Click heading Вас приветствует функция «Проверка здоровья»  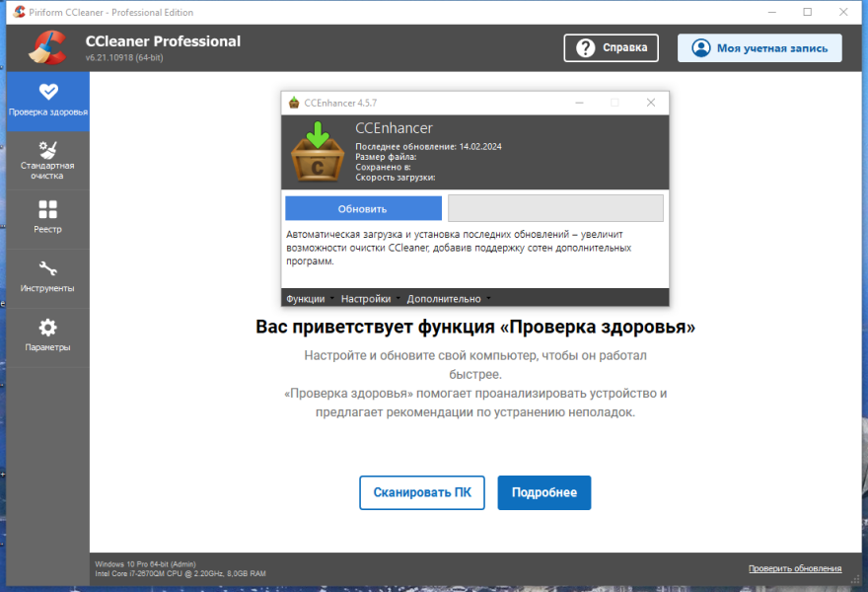click(x=475, y=327)
